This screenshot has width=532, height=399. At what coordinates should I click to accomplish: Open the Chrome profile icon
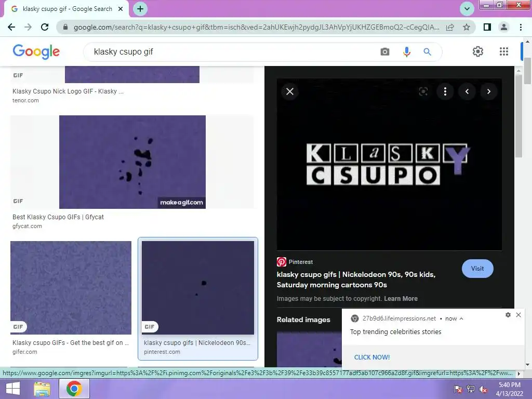pos(504,27)
